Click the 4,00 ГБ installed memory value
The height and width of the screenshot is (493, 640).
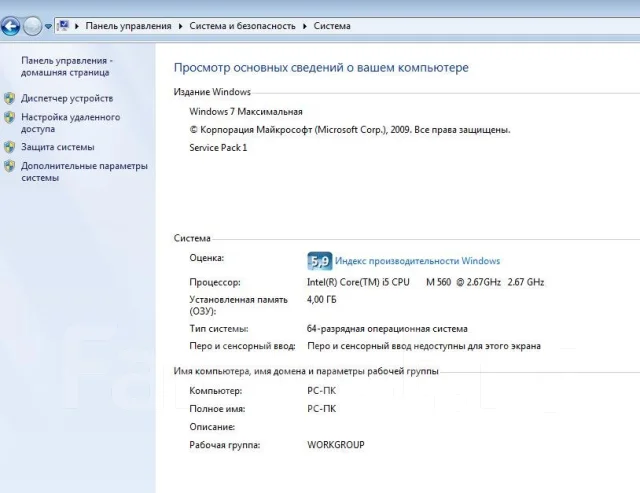[x=322, y=300]
